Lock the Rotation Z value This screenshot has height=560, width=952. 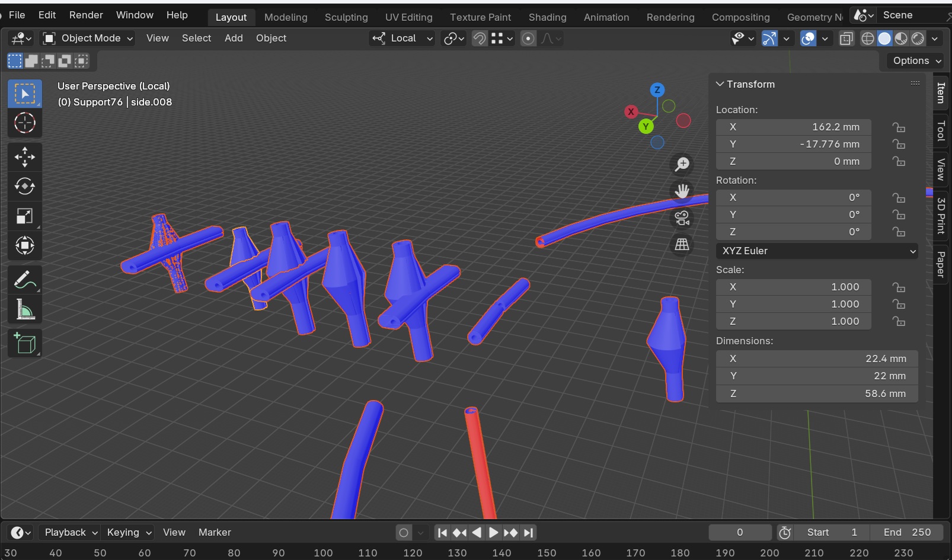[x=899, y=232]
